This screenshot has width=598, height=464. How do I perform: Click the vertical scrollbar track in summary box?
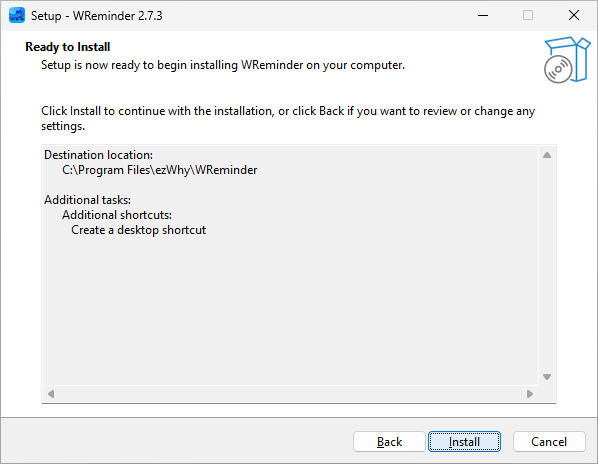tap(547, 266)
